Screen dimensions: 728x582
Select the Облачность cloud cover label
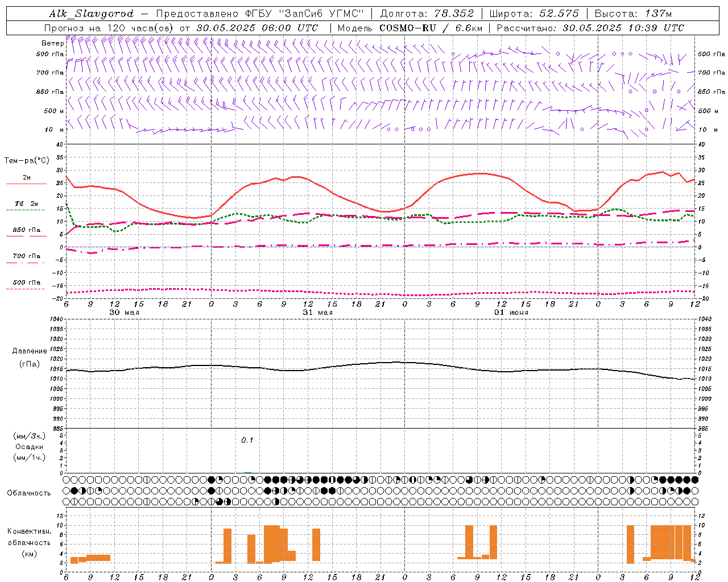tap(29, 493)
